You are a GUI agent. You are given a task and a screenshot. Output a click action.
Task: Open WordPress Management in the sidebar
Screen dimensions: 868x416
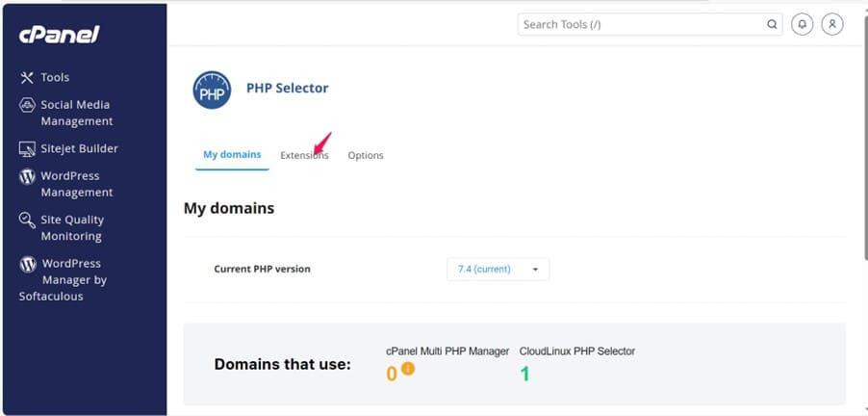(x=76, y=184)
